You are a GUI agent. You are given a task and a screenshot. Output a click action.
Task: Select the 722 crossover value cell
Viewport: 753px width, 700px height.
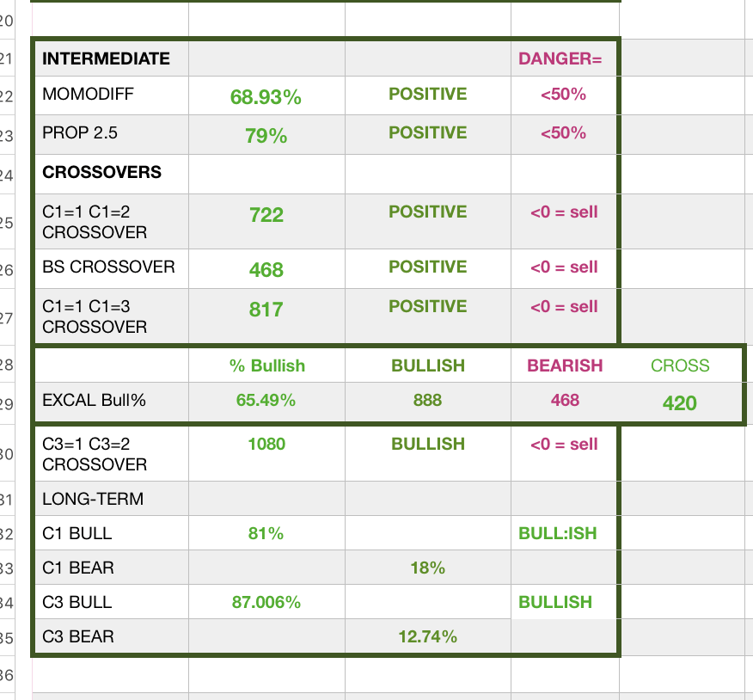(x=266, y=215)
